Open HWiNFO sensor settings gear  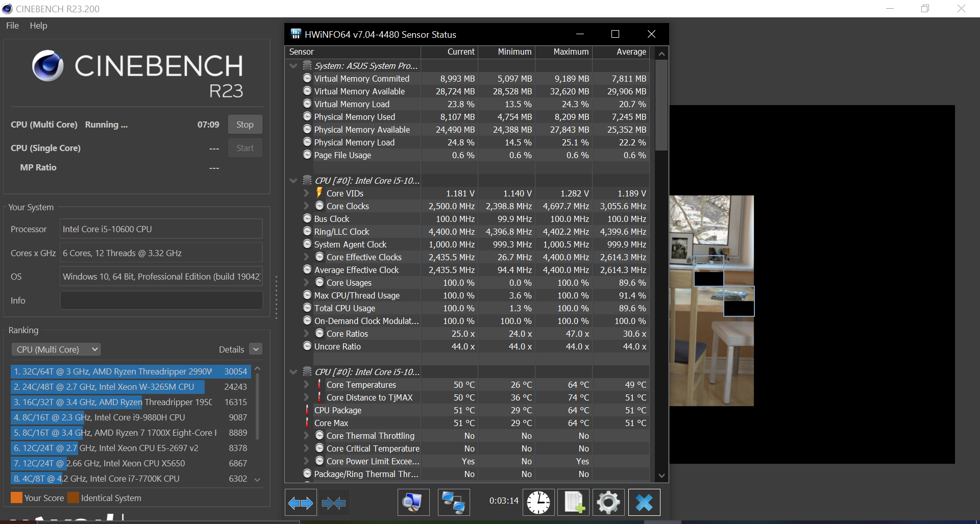[x=608, y=503]
